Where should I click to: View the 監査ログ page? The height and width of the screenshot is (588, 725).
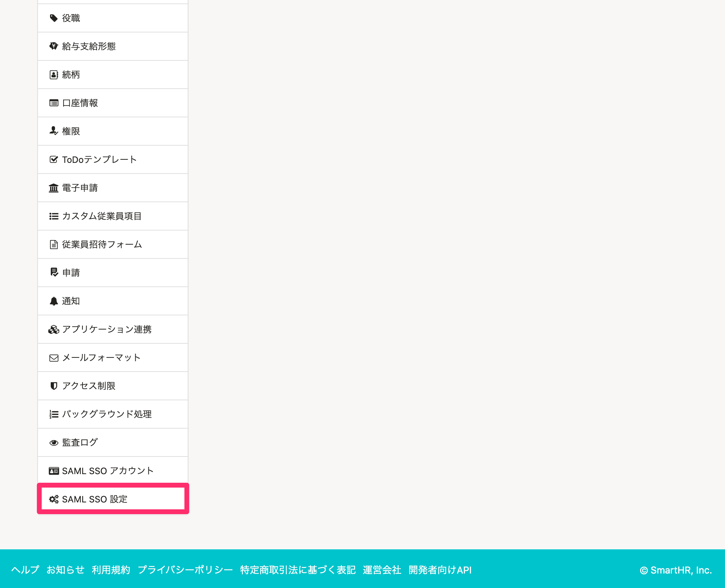113,442
